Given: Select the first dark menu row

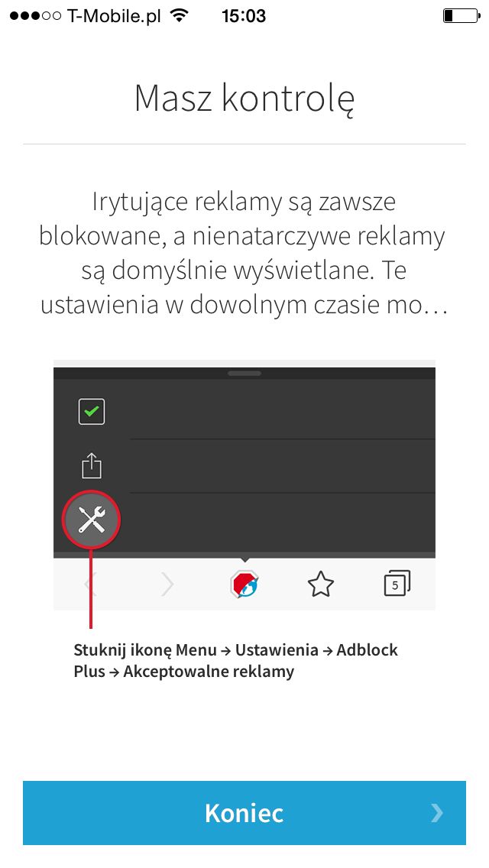Looking at the screenshot, I should click(244, 409).
